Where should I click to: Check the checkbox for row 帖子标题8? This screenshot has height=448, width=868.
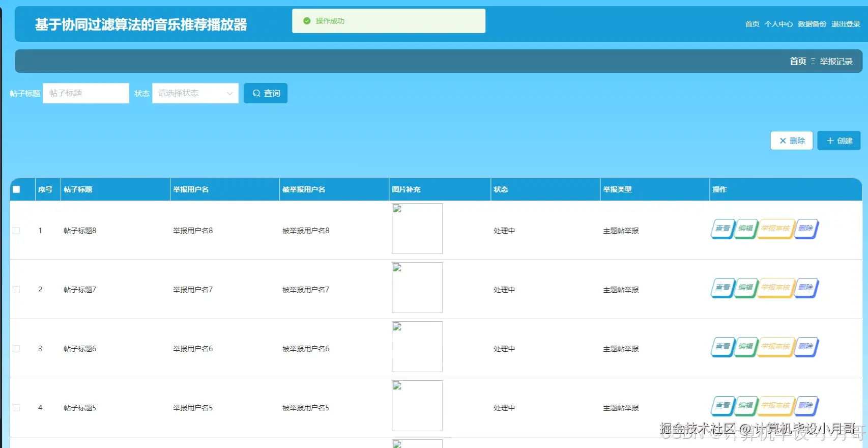16,231
